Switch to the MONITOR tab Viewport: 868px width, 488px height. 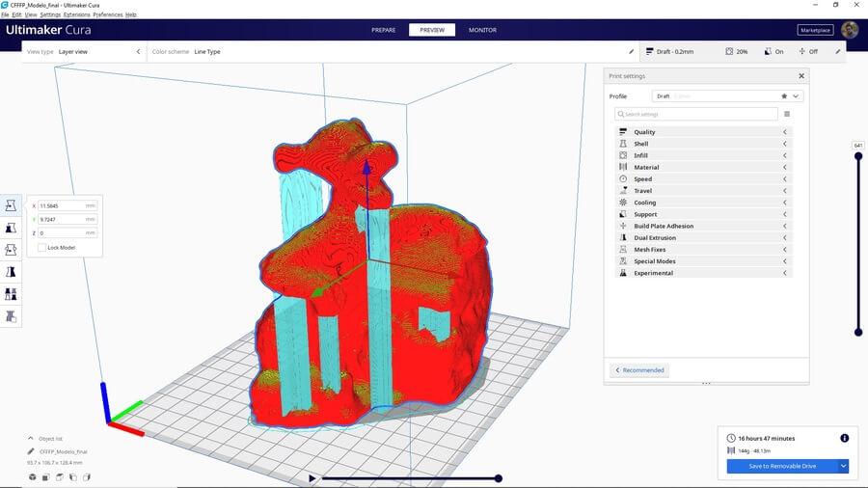(482, 30)
